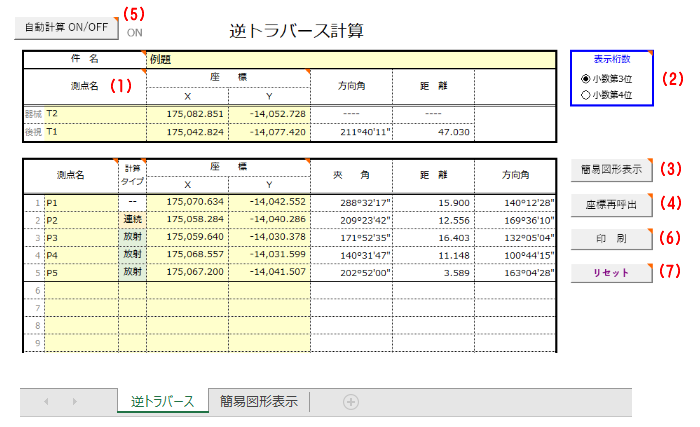Click the Y coordinate cell for T1
Image resolution: width=700 pixels, height=427 pixels.
269,131
